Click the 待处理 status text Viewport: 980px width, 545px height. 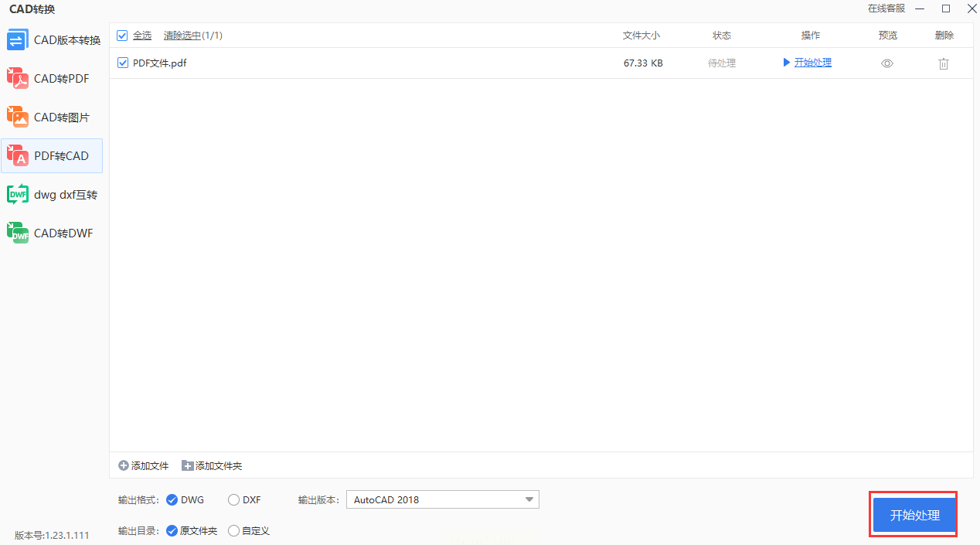722,63
